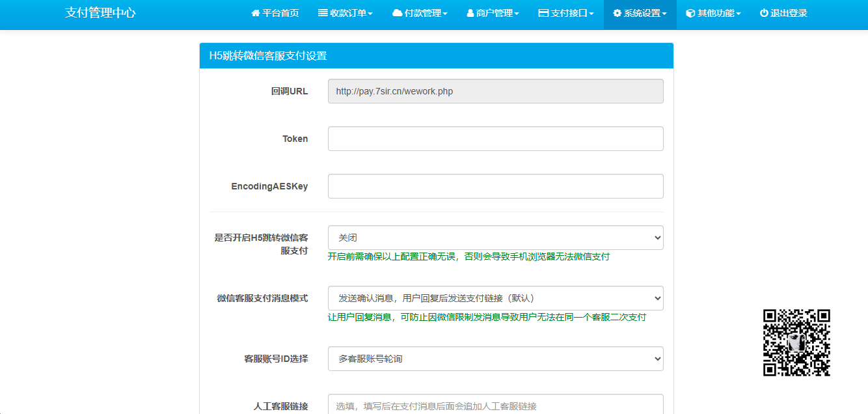
Task: Click the gear icon beside 系统设置
Action: click(x=617, y=14)
